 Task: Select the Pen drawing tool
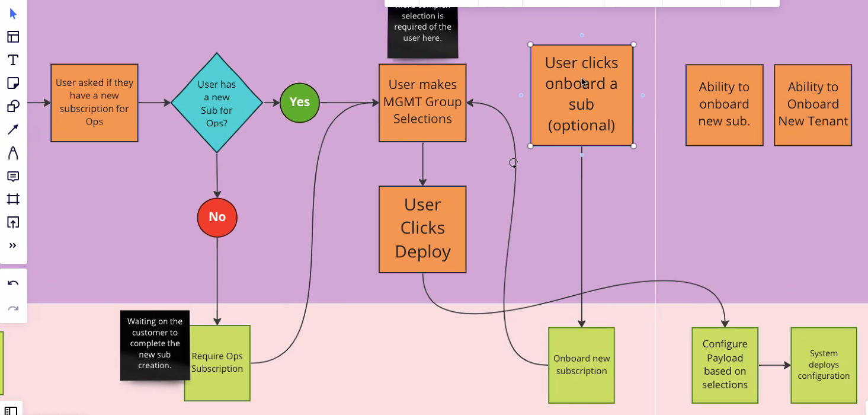click(x=13, y=153)
